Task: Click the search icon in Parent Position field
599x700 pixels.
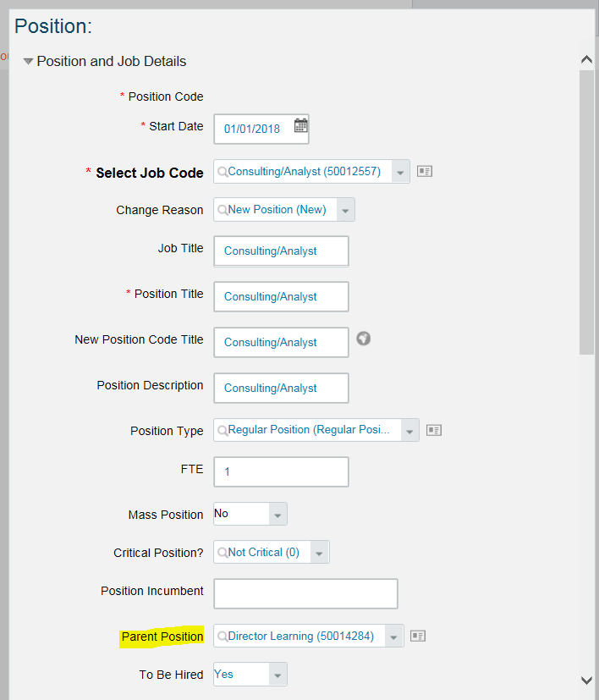Action: pyautogui.click(x=223, y=637)
